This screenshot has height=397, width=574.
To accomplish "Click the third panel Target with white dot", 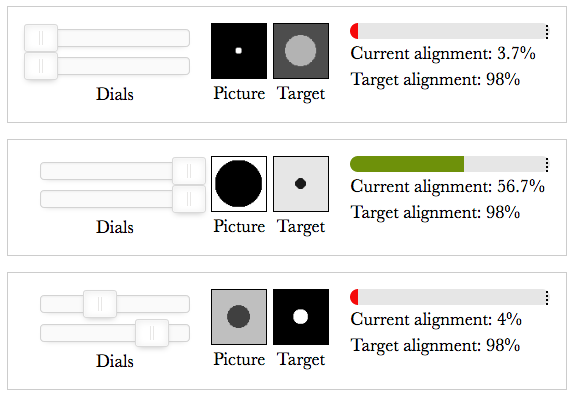I will coord(301,317).
